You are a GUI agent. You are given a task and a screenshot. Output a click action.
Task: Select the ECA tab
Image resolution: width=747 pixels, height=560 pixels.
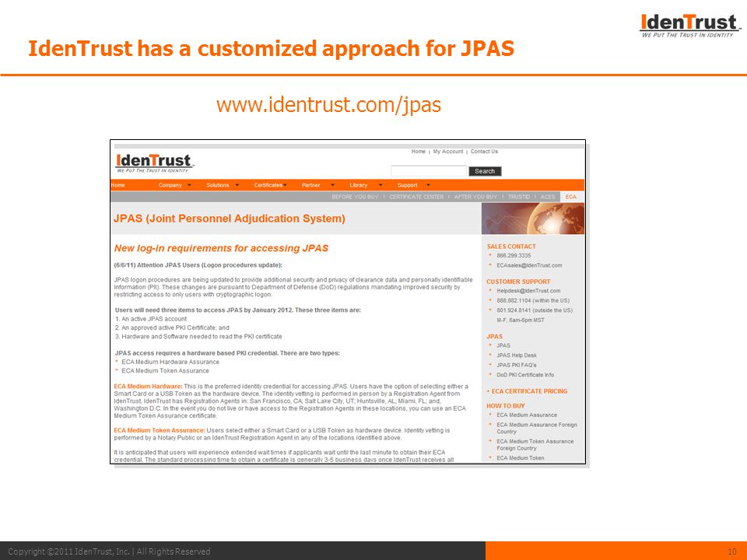(x=570, y=197)
